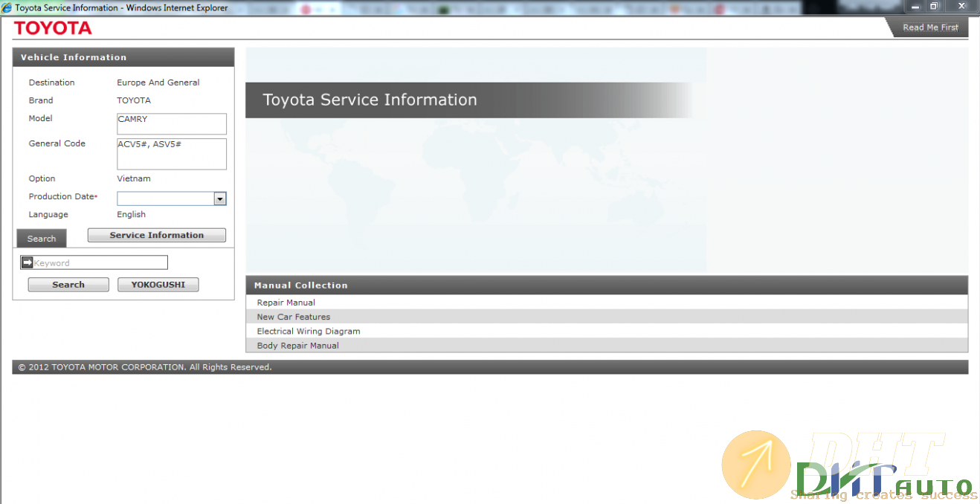Open Electrical Wiring Diagram manual
The width and height of the screenshot is (980, 504).
pos(309,331)
